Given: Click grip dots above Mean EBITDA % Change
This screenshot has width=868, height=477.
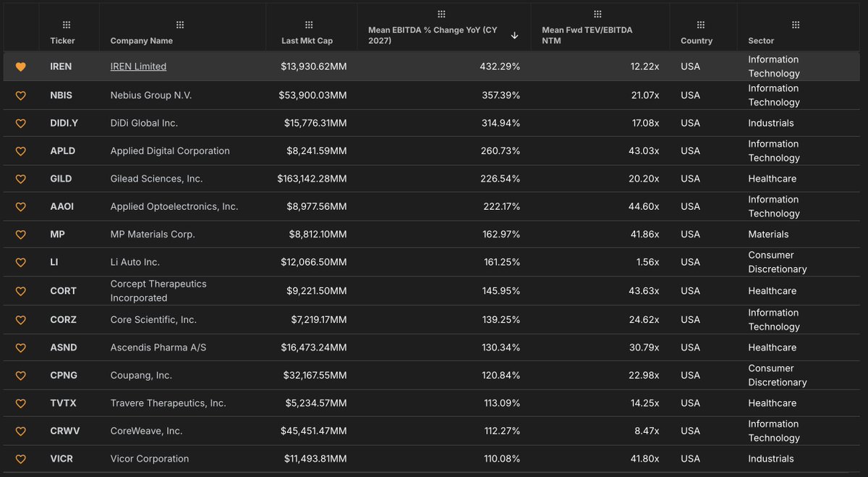Looking at the screenshot, I should tap(441, 14).
